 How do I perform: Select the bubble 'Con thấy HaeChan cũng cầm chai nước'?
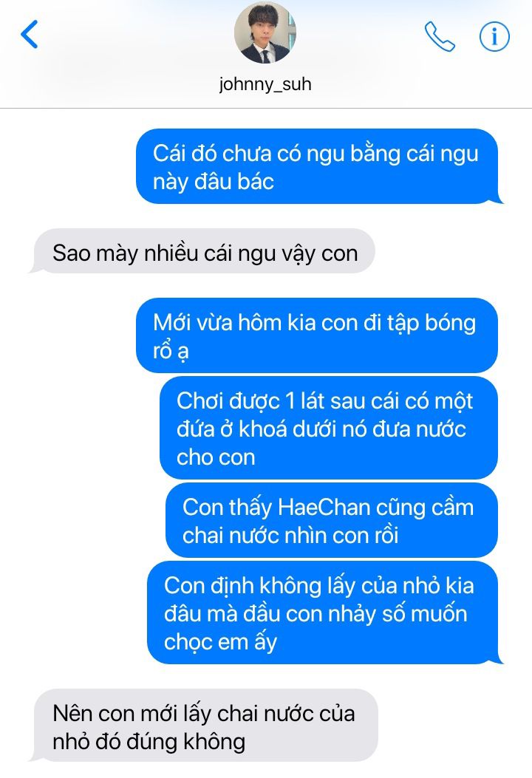[332, 520]
